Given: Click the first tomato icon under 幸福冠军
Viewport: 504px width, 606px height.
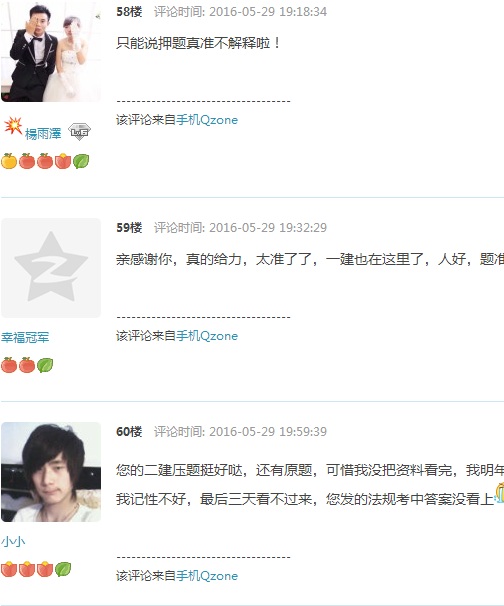Looking at the screenshot, I should pyautogui.click(x=9, y=365).
